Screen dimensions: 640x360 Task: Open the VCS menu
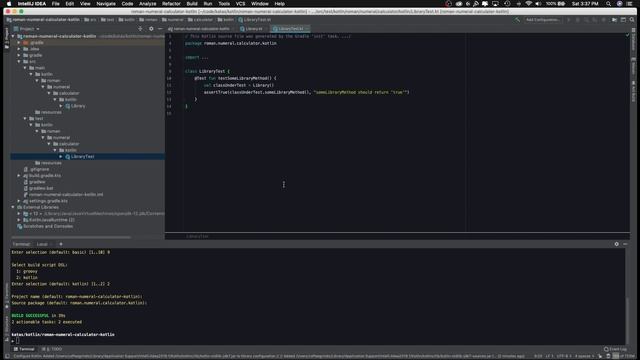[x=240, y=4]
